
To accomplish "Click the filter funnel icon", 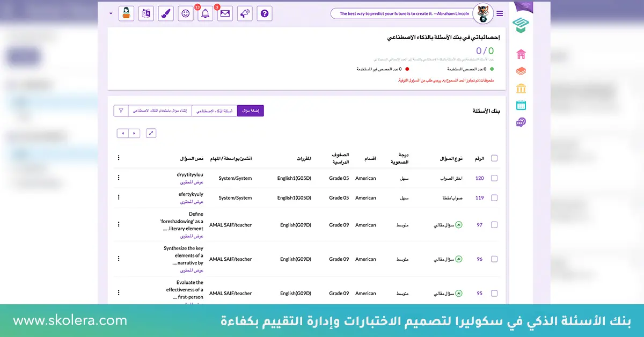I will pyautogui.click(x=121, y=111).
